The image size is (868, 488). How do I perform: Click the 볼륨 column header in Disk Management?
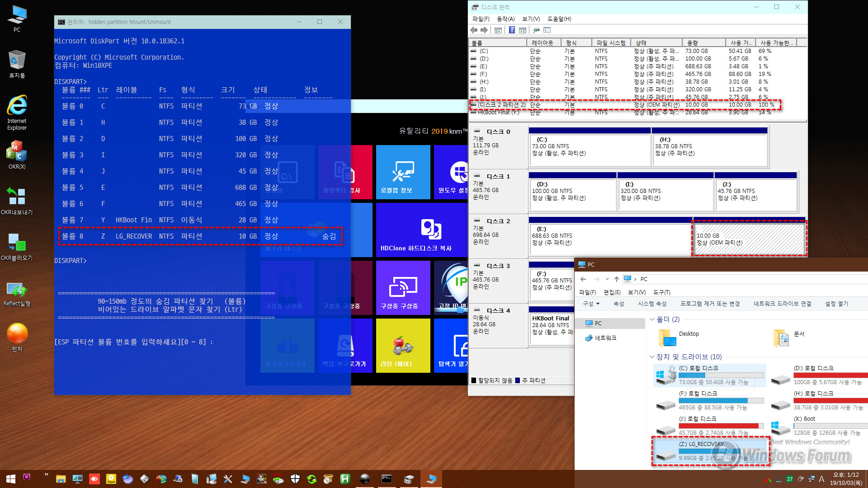(x=497, y=43)
